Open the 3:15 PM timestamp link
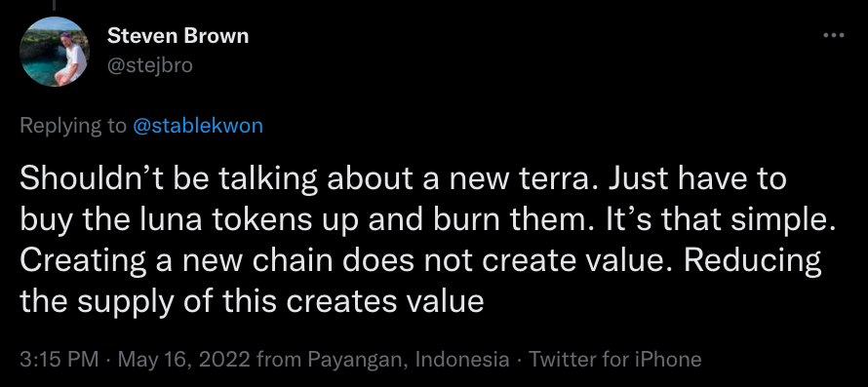Viewport: 868px width, 387px height. (59, 360)
